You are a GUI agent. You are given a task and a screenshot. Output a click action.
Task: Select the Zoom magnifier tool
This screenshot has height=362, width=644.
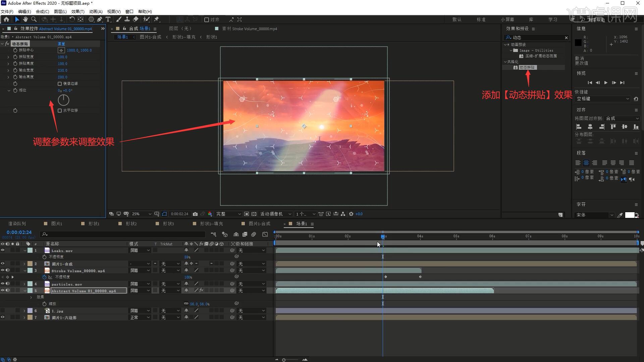coord(34,19)
